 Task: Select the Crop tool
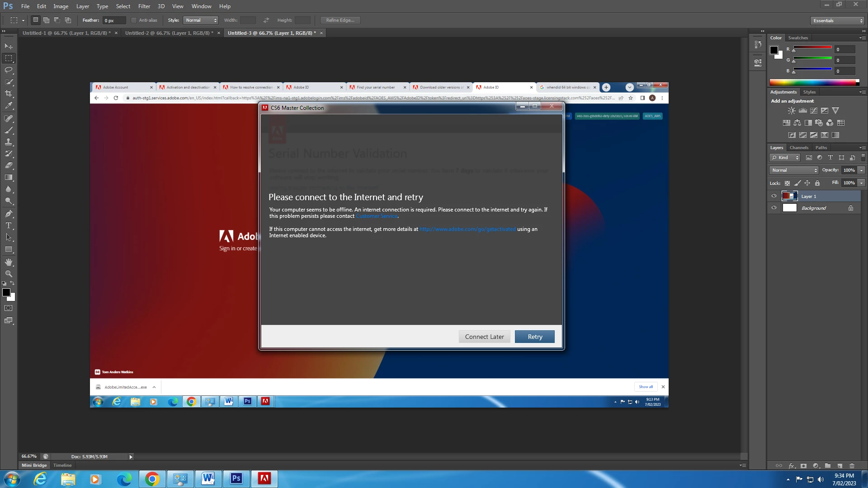pyautogui.click(x=9, y=94)
